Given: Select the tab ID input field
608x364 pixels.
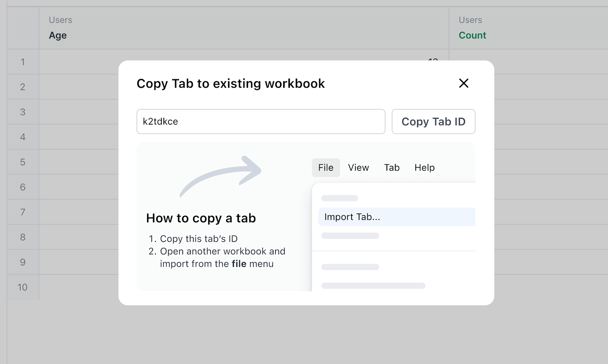Looking at the screenshot, I should (x=261, y=121).
